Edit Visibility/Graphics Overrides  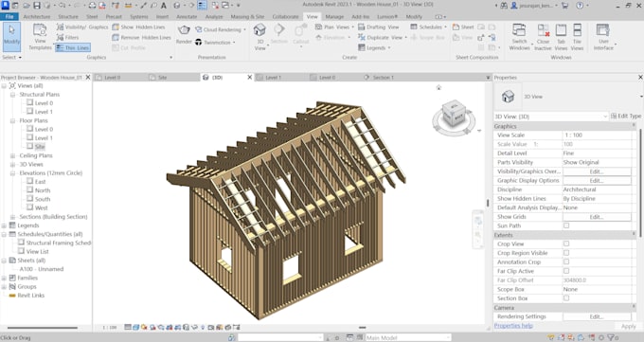[597, 171]
